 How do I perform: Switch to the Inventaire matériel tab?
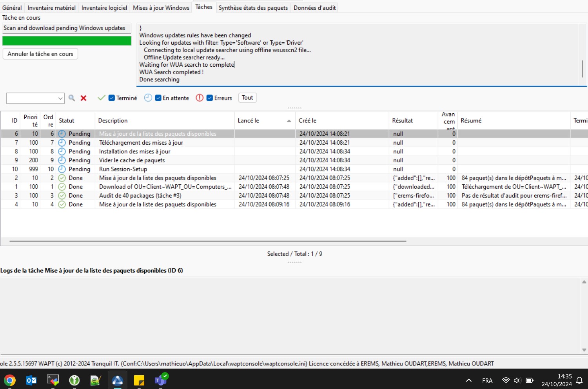51,8
